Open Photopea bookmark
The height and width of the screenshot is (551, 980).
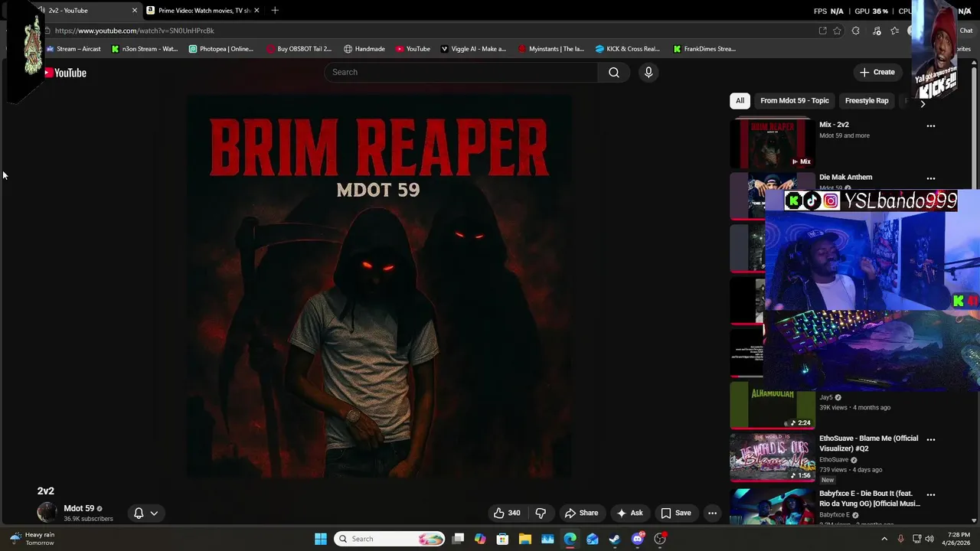coord(221,49)
